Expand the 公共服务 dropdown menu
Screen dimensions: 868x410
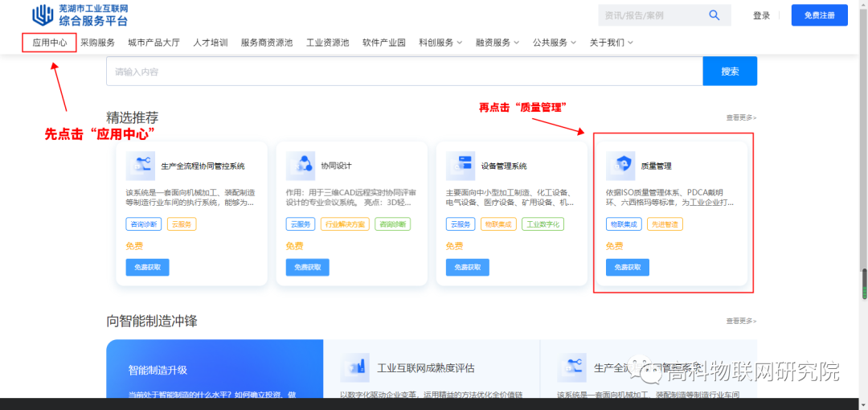pyautogui.click(x=554, y=42)
